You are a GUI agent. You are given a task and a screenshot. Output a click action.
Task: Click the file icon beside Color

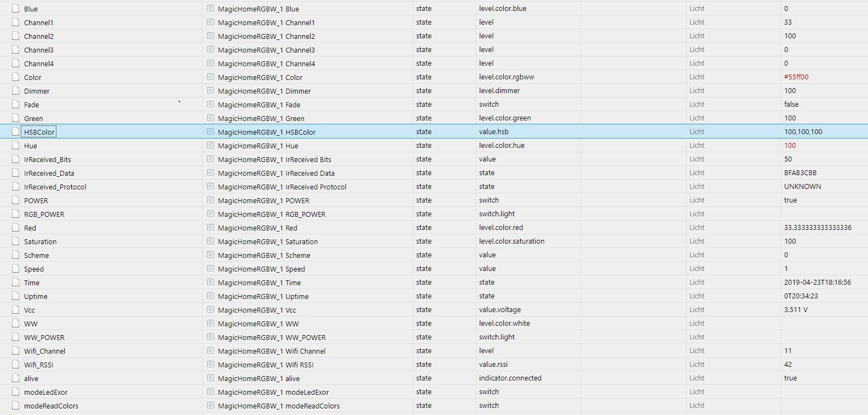16,77
